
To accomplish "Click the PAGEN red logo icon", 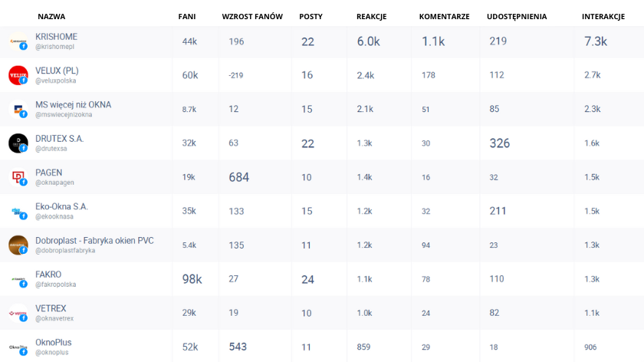I will (18, 177).
